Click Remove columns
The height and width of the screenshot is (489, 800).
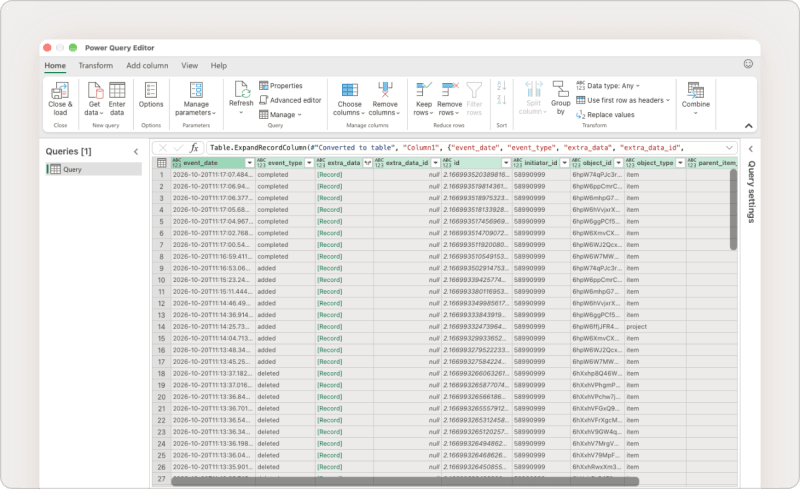tap(385, 99)
